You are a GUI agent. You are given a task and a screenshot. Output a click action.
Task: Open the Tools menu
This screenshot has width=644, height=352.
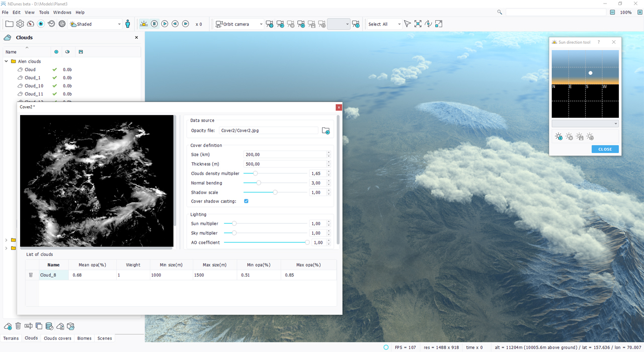point(44,12)
